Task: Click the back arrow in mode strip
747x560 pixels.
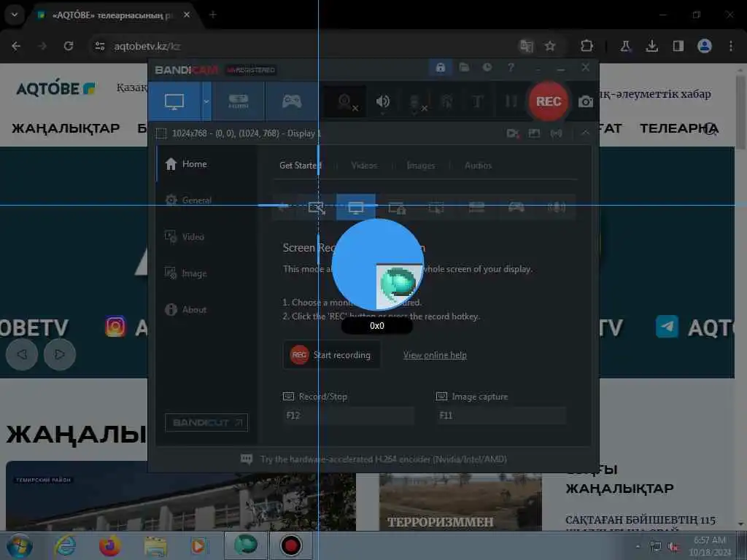Action: click(x=284, y=206)
